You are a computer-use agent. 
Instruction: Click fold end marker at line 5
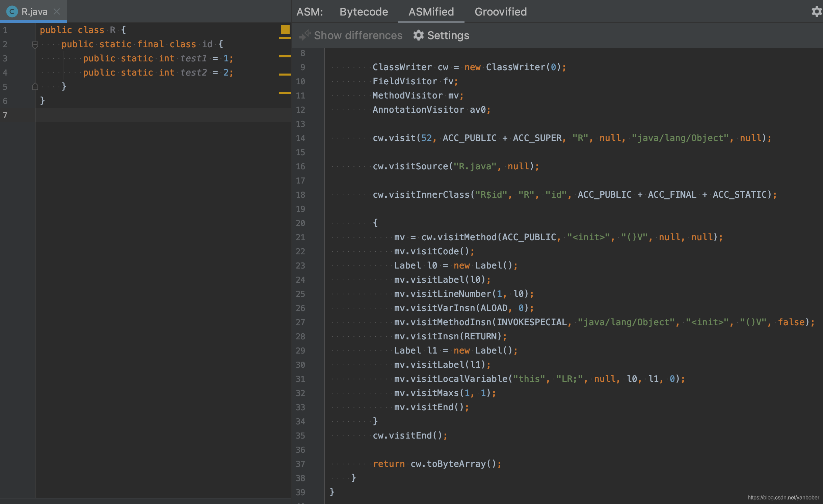pyautogui.click(x=35, y=87)
